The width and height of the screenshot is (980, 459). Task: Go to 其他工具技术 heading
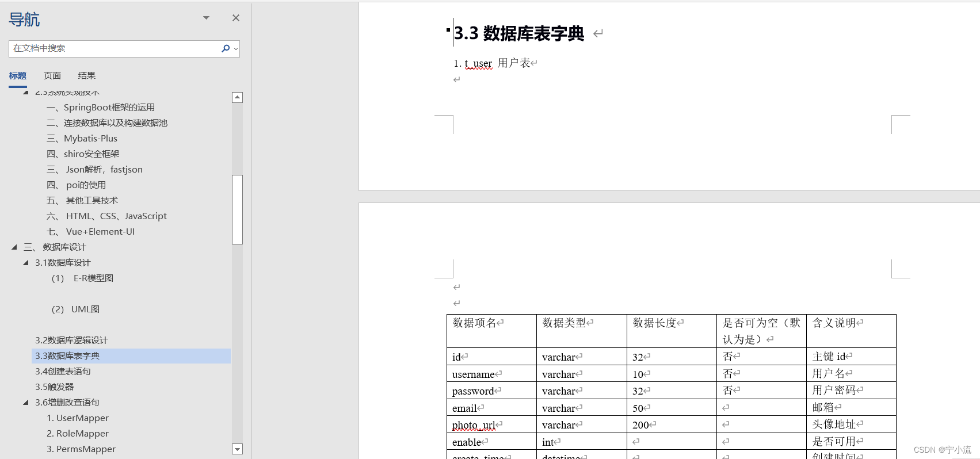[x=82, y=200]
